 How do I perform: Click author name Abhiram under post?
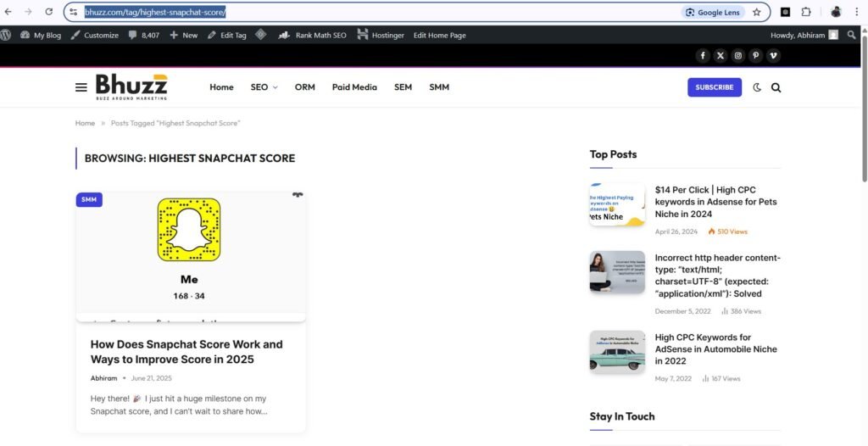[104, 378]
